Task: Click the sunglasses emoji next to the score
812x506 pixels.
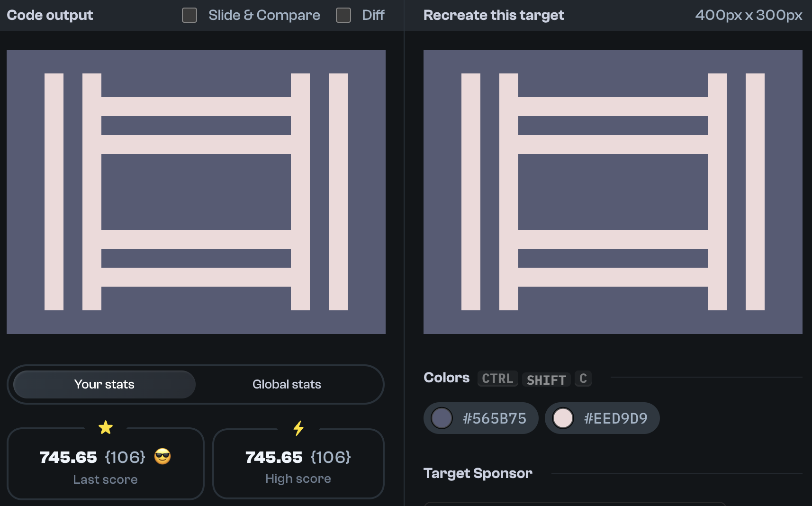Action: 162,457
